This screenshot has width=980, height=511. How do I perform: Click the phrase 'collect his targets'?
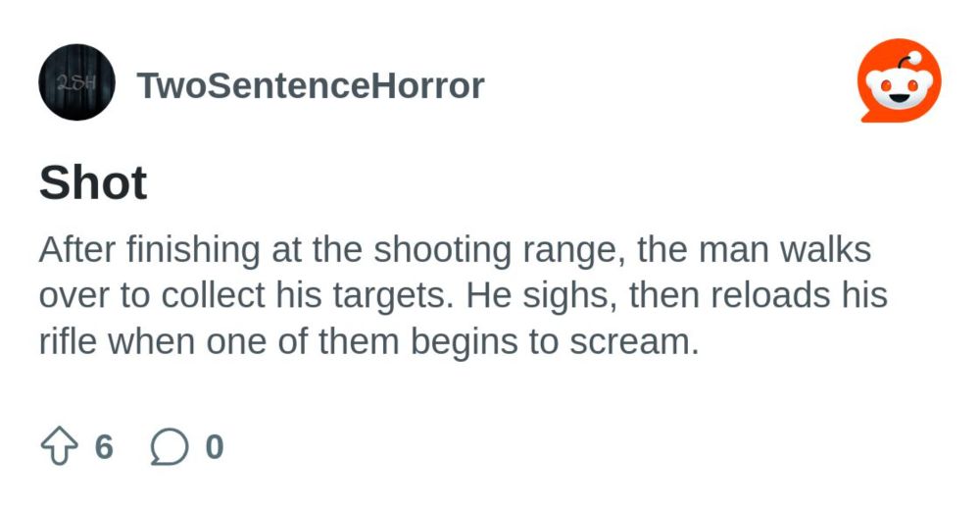point(306,295)
